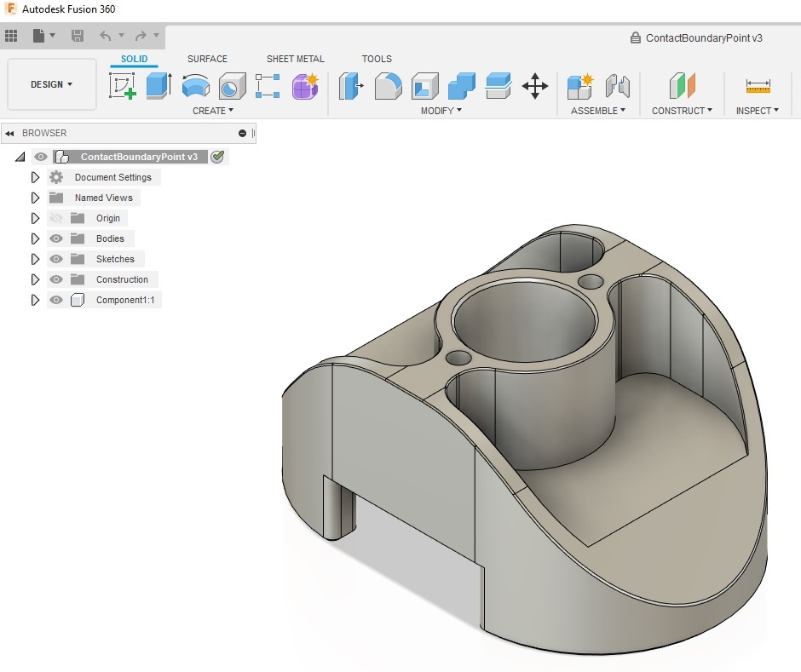Switch to the SHEET METAL tab
The width and height of the screenshot is (801, 672).
295,59
